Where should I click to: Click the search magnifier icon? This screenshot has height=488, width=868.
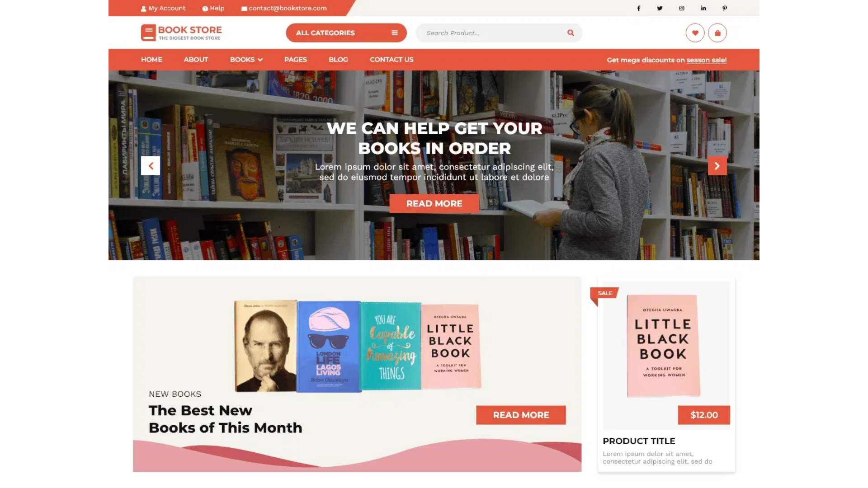pyautogui.click(x=571, y=33)
